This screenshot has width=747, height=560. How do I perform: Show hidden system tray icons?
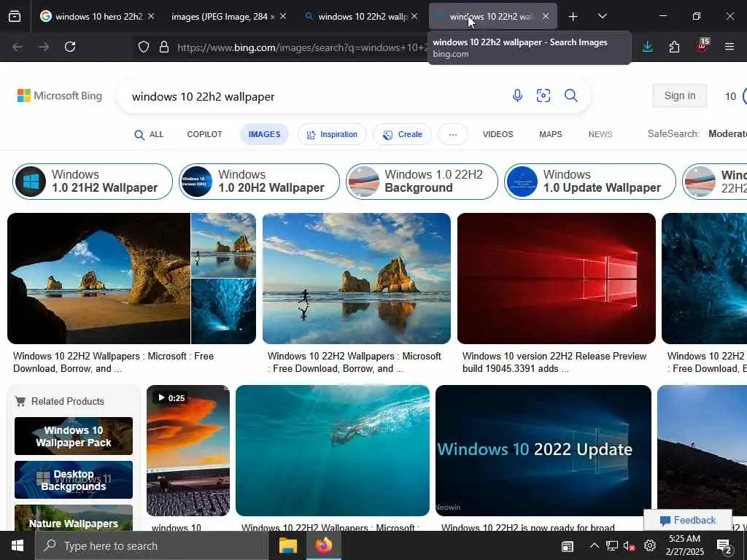tap(594, 545)
